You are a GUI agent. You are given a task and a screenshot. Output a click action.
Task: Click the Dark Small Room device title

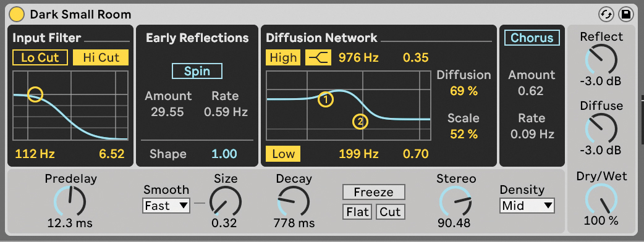coord(80,15)
